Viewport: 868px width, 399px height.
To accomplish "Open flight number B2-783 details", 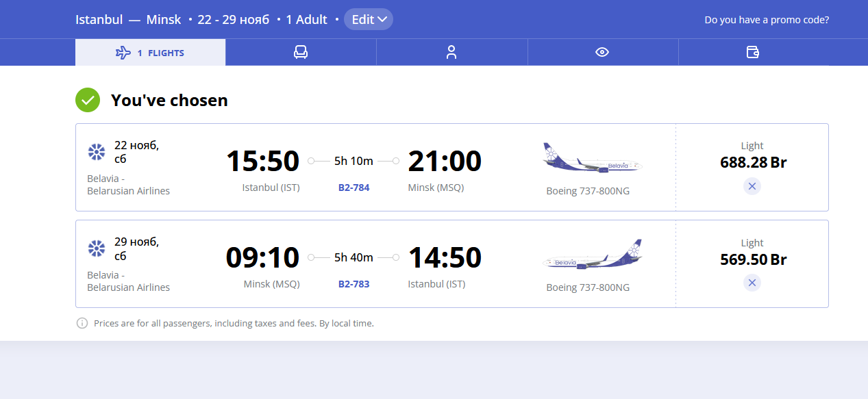I will coord(354,284).
